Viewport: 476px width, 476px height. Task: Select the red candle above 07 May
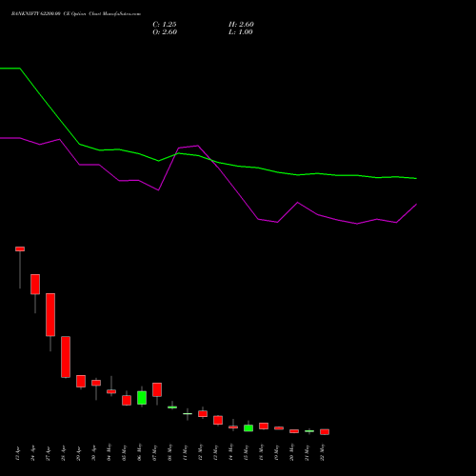click(157, 389)
